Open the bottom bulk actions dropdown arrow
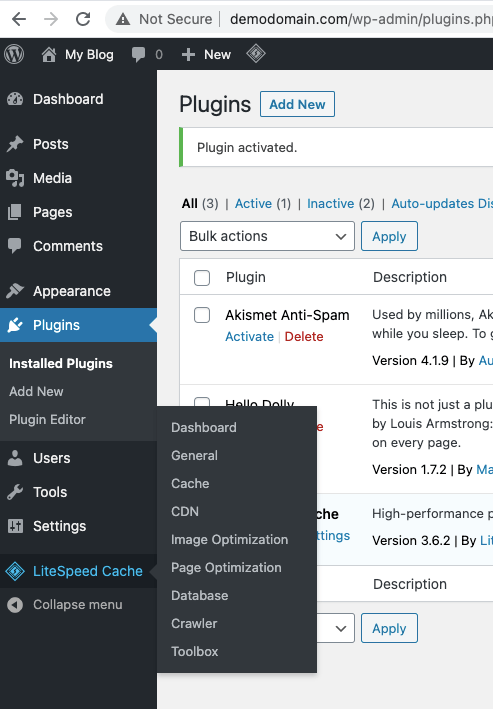Viewport: 493px width, 709px height. tap(341, 628)
